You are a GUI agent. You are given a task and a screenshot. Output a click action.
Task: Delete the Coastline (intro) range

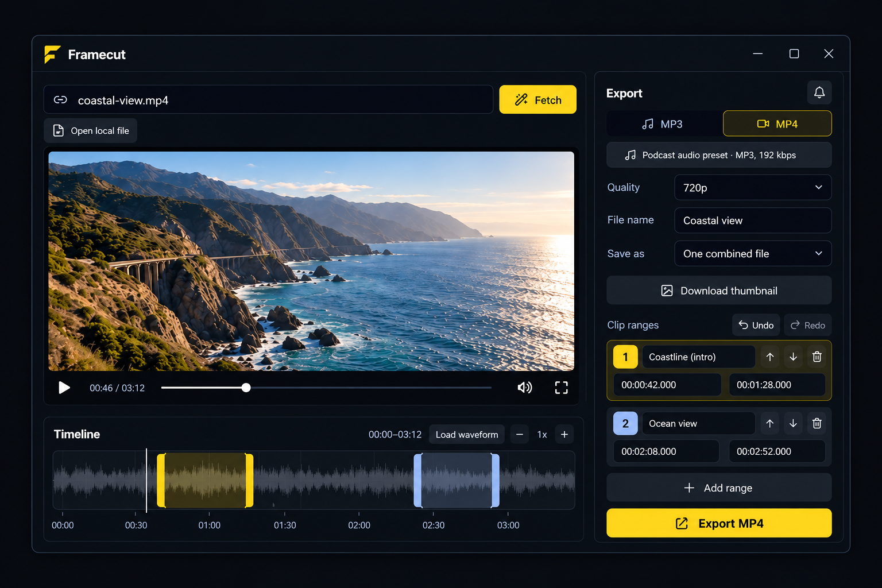(817, 357)
